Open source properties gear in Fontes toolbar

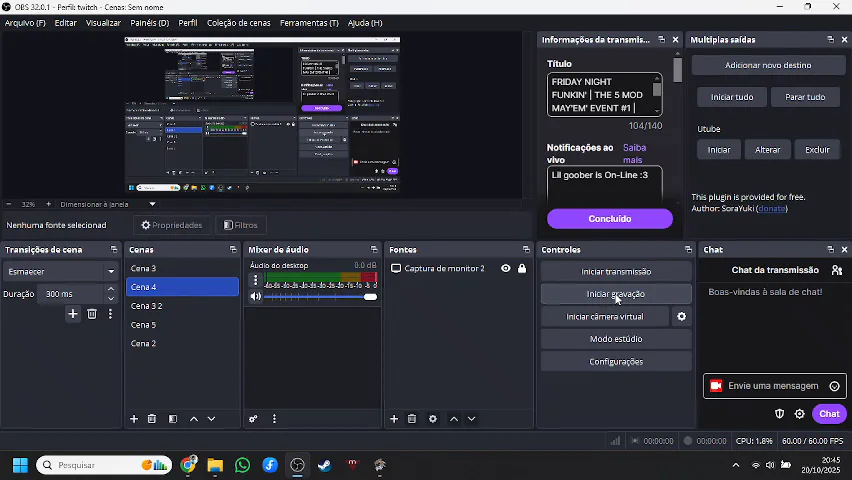[433, 419]
